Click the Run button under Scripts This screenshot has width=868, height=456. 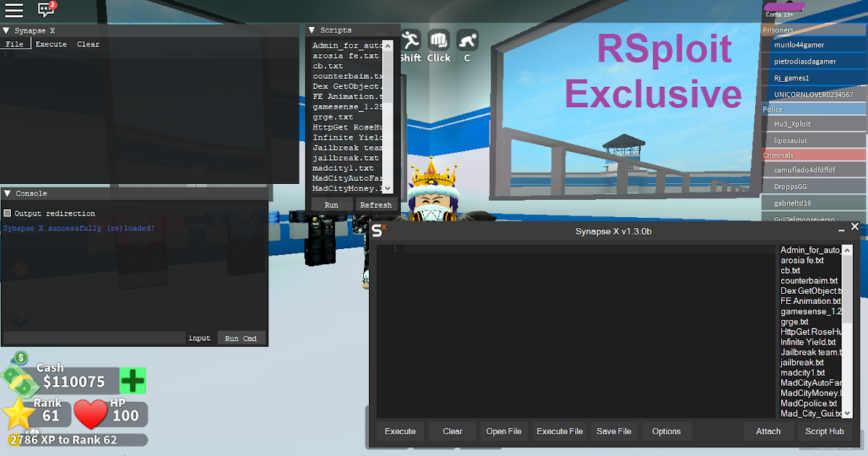pos(331,205)
